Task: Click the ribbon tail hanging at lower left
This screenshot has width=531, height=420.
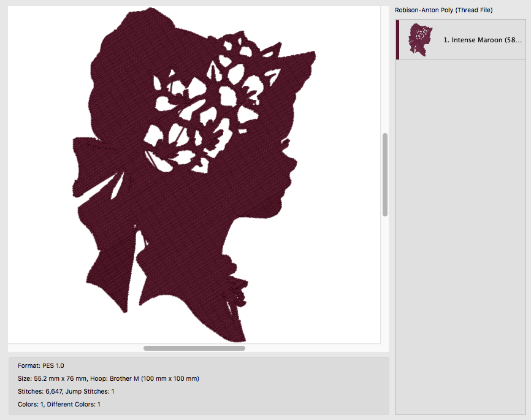Action: pyautogui.click(x=109, y=264)
